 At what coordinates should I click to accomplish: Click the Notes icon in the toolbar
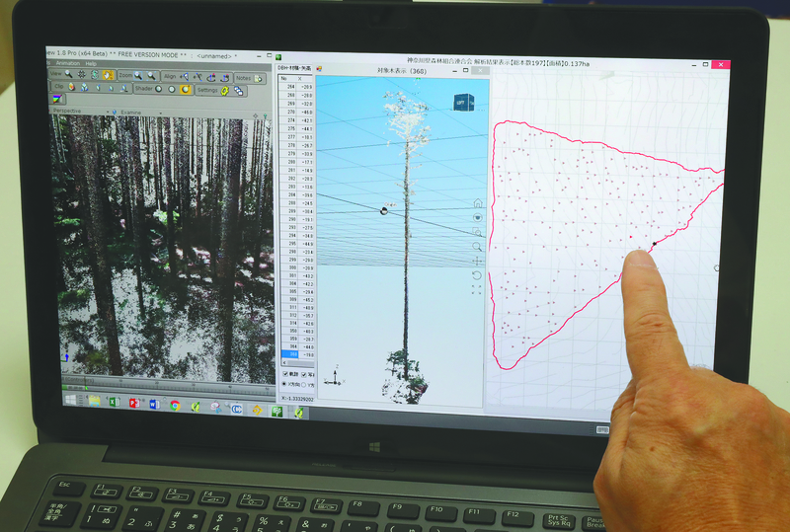[x=259, y=78]
